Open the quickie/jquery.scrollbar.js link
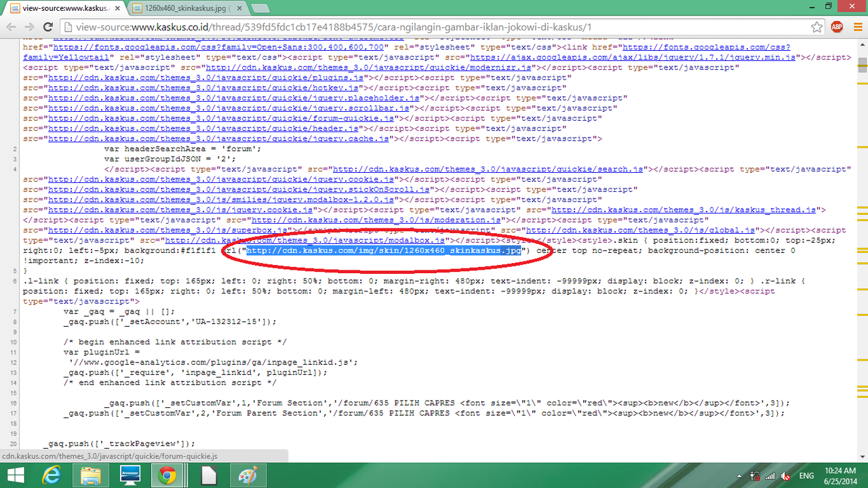This screenshot has width=868, height=488. (x=229, y=108)
